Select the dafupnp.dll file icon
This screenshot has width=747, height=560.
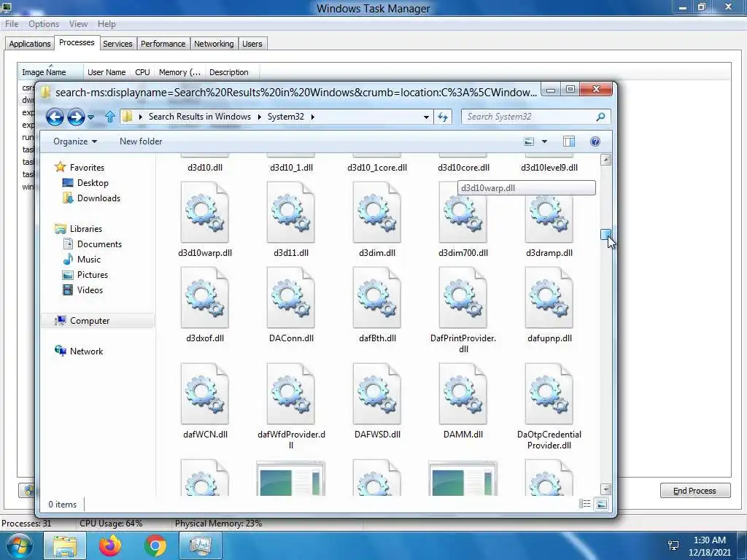(549, 297)
